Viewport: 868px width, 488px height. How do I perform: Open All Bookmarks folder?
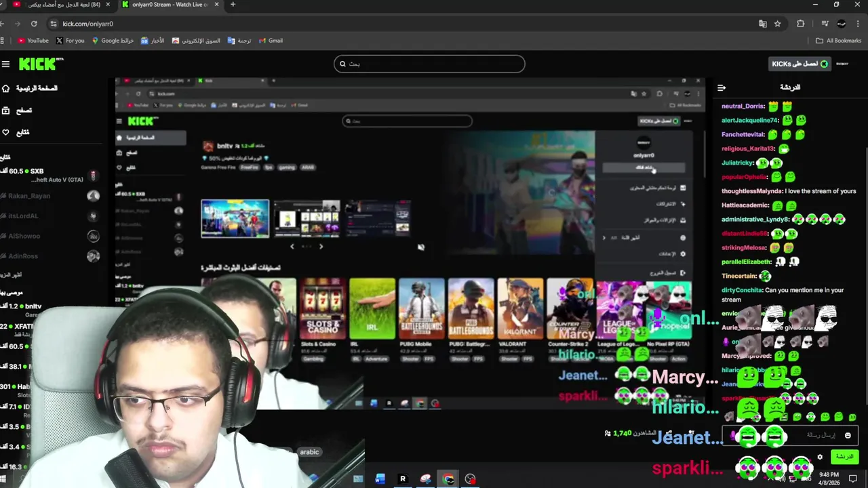point(839,41)
